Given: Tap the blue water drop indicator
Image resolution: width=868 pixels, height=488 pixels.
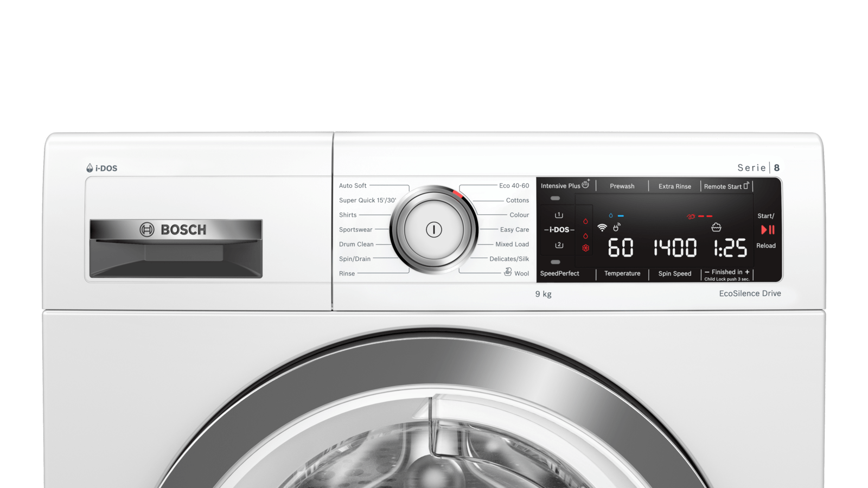Looking at the screenshot, I should (x=611, y=216).
